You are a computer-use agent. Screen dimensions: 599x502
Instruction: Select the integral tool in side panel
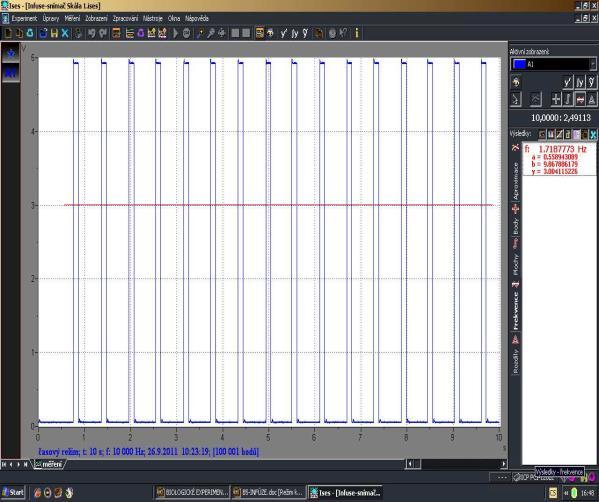coord(568,99)
